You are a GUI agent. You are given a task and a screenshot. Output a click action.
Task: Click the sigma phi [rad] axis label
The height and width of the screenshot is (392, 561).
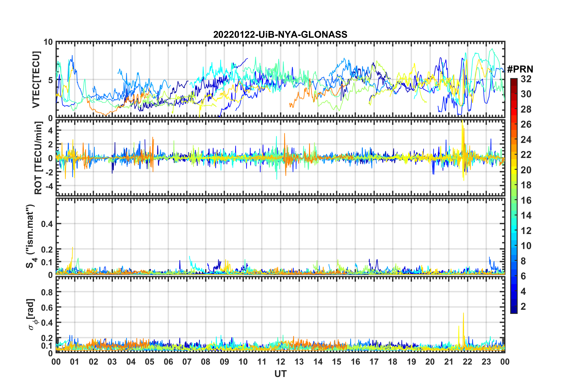point(31,314)
